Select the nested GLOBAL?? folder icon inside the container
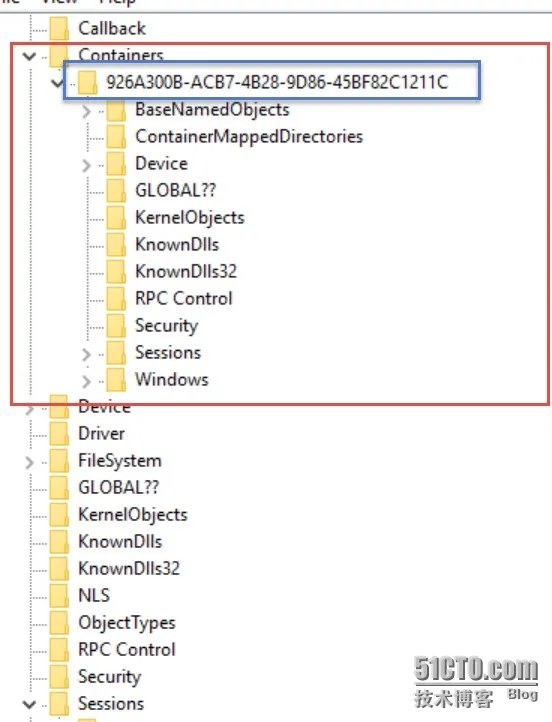The image size is (552, 722). point(116,191)
